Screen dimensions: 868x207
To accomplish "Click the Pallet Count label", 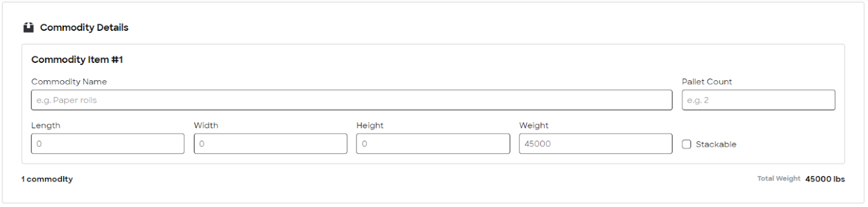I will click(x=707, y=82).
